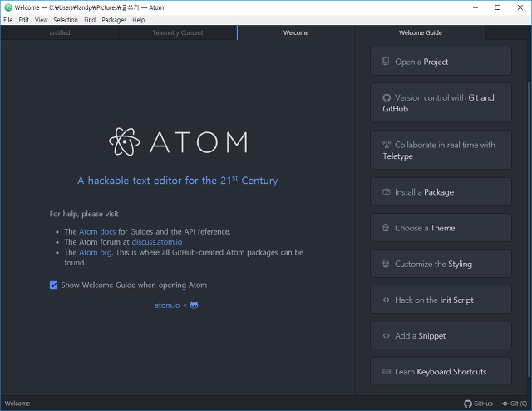The width and height of the screenshot is (532, 411).
Task: Click the Git commit icon in the status bar
Action: [x=505, y=404]
